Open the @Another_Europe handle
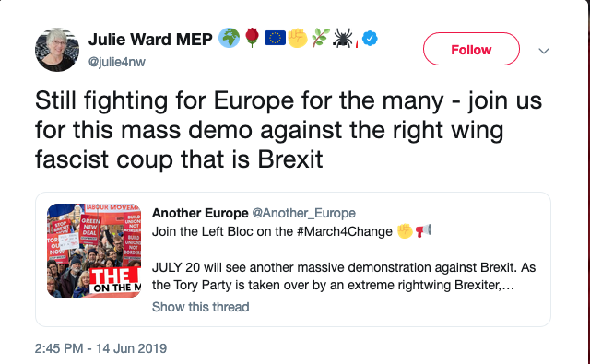 [x=303, y=213]
